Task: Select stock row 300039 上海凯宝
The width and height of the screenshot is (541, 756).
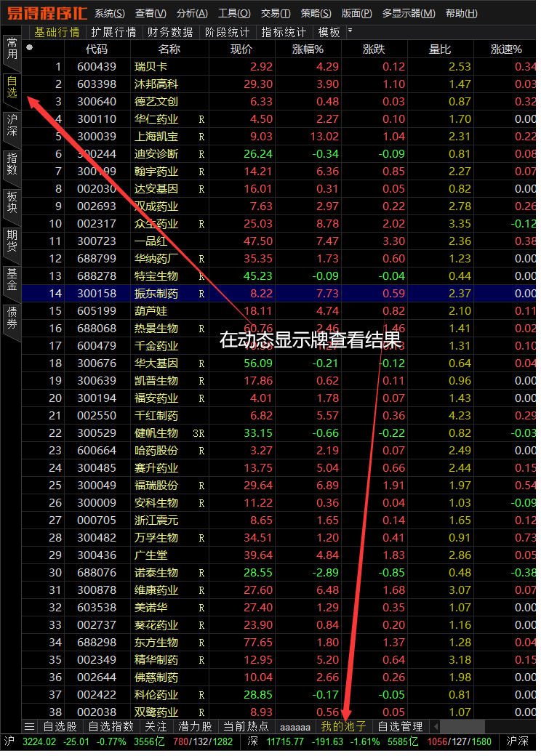Action: coord(278,137)
